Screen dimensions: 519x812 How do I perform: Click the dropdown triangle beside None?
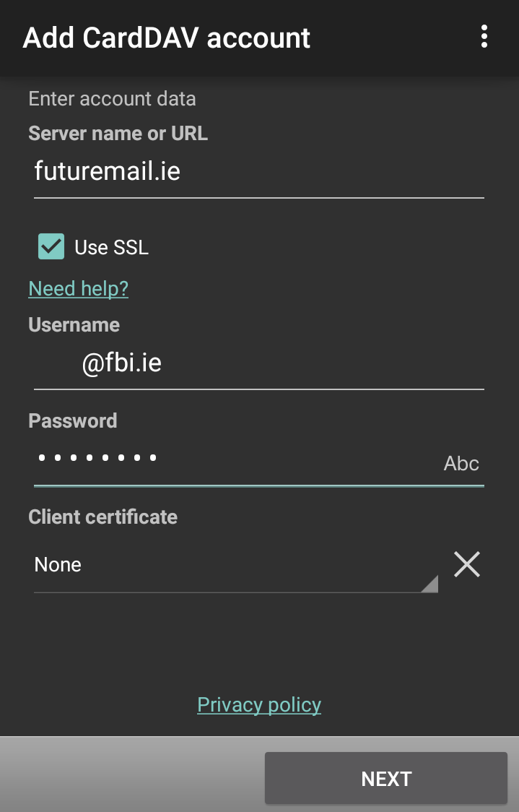[x=430, y=584]
